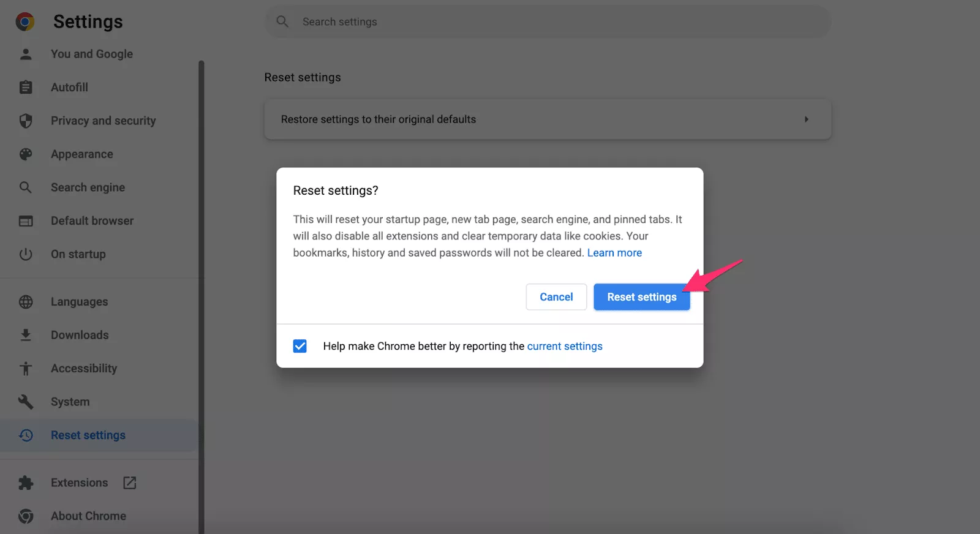Uncheck the Help make Chrome better checkbox

pos(300,347)
